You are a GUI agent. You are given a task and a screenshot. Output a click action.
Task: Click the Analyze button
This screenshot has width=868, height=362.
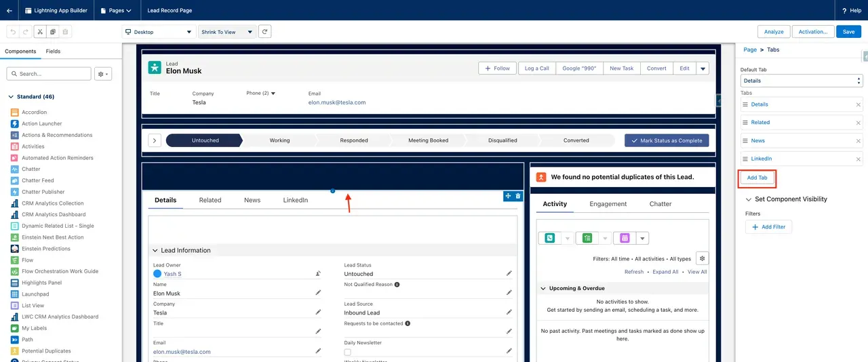pyautogui.click(x=774, y=32)
